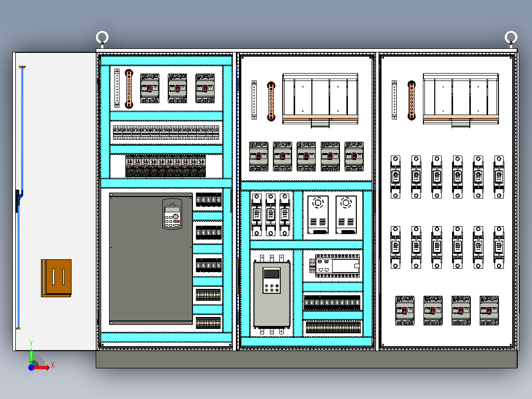Select the white neutral bar in the right cabinet
Image resolution: width=532 pixels, height=399 pixels.
(x=394, y=100)
